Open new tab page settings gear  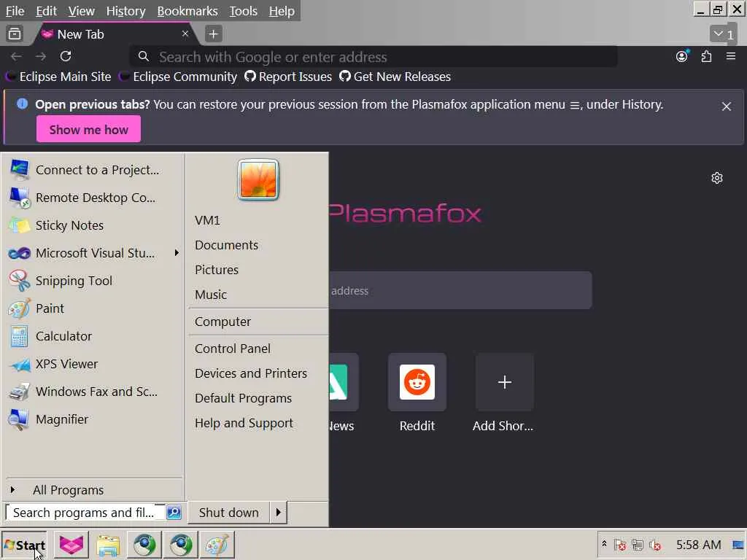717,178
